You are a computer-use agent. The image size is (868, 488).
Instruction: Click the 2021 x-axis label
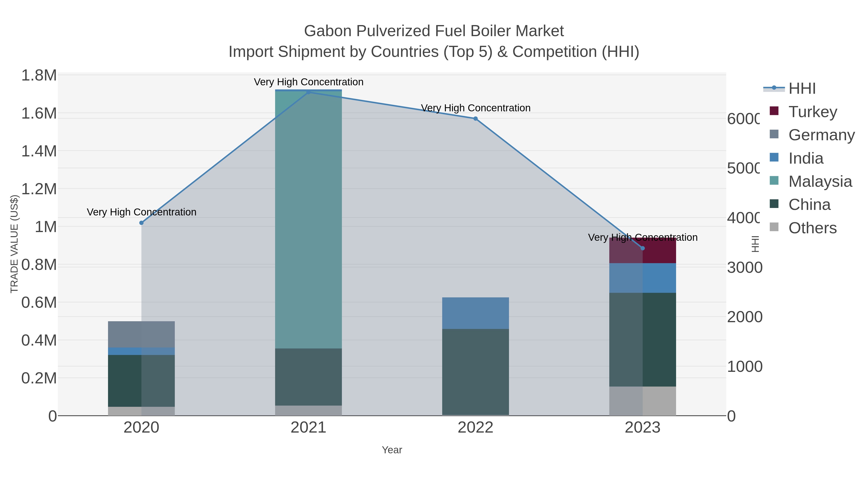pos(308,428)
